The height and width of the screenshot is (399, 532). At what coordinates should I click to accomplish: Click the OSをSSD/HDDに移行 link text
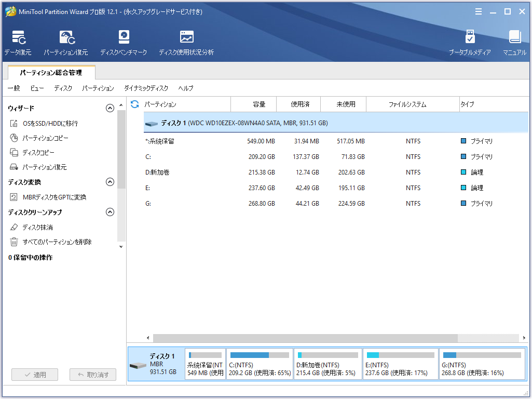click(50, 123)
